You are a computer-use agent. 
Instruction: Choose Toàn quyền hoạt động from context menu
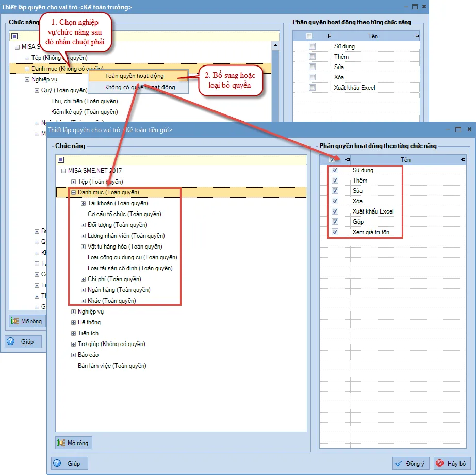(x=134, y=76)
